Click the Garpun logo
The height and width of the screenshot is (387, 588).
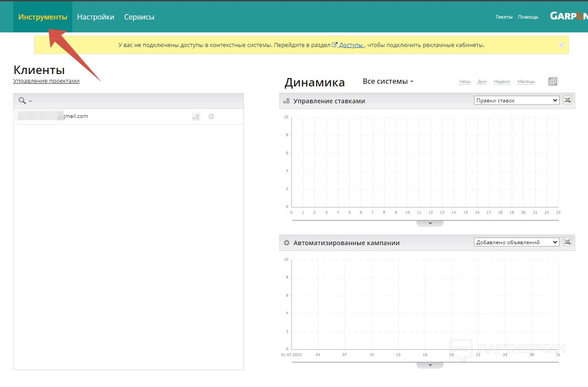pyautogui.click(x=568, y=16)
